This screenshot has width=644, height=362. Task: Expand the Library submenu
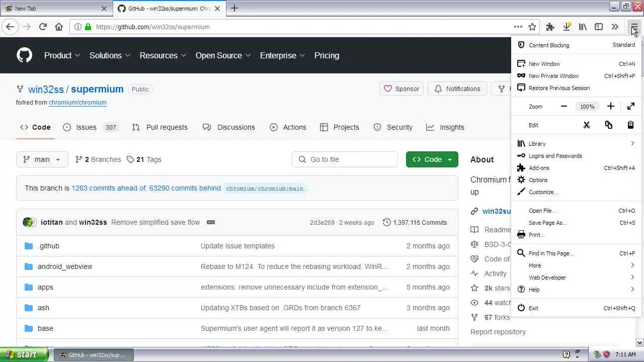[576, 143]
